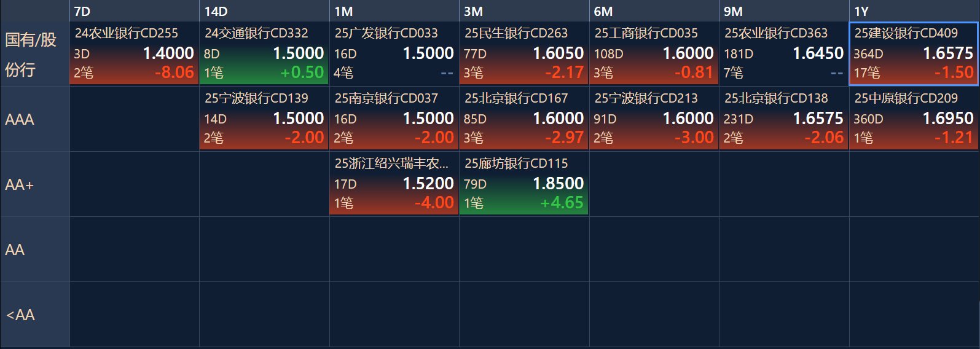
Task: Click the 1.6450 yield value
Action: pyautogui.click(x=818, y=53)
